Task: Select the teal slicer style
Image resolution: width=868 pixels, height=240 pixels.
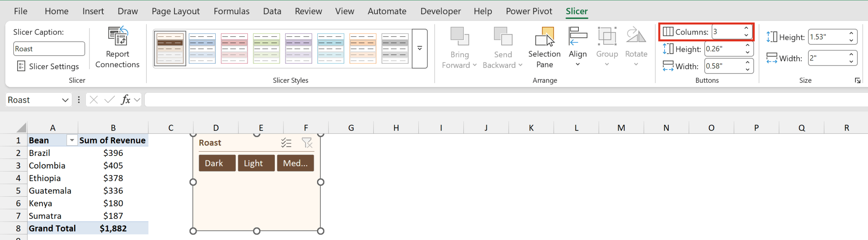Action: pos(331,48)
